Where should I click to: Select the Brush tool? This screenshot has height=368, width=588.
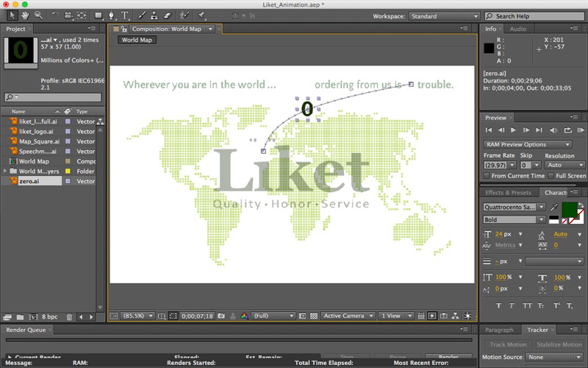click(x=142, y=15)
